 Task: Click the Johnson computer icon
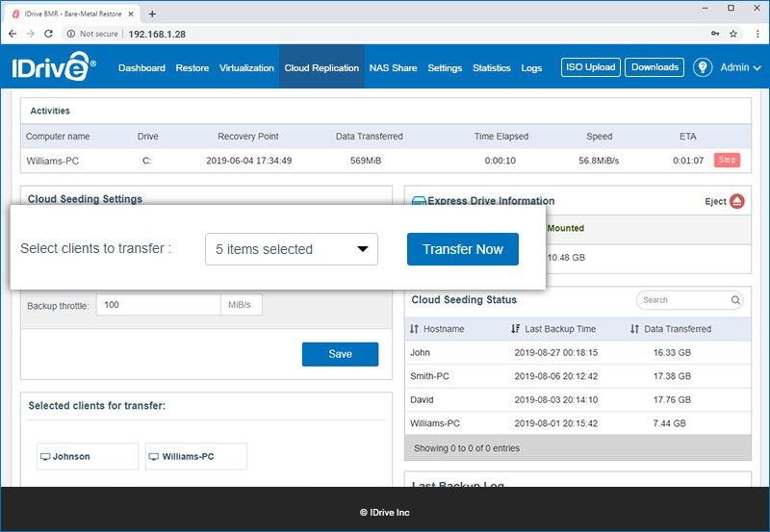(45, 456)
